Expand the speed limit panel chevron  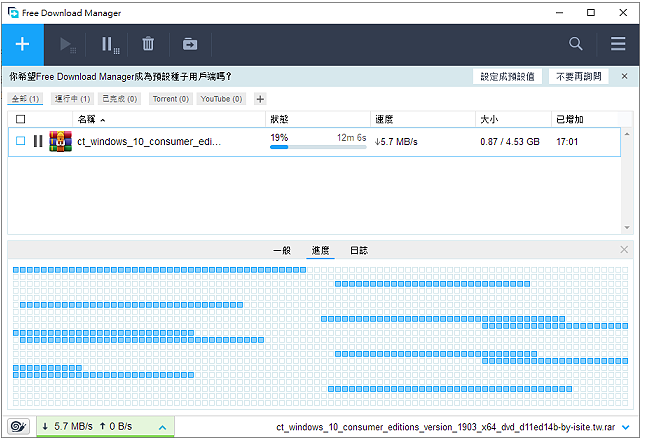point(162,427)
